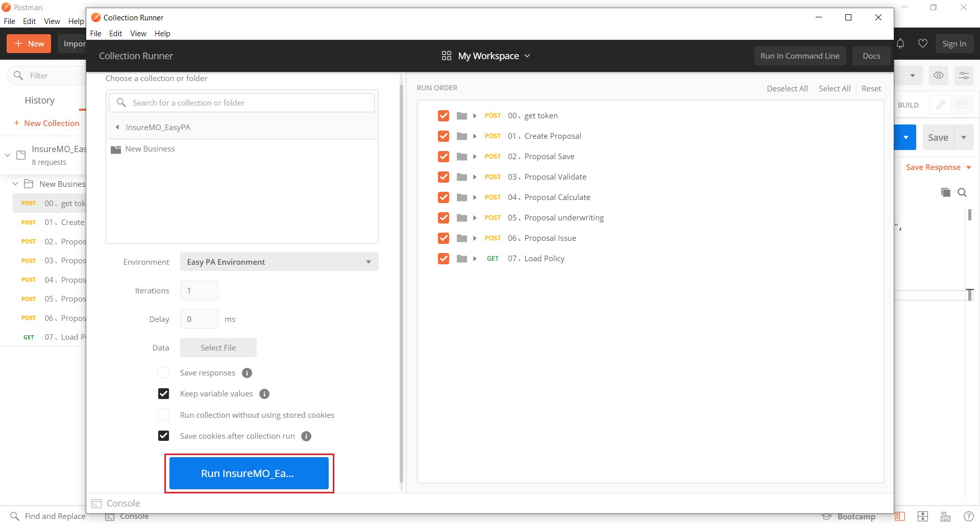Uncheck the 01 Create Proposal request
Image resolution: width=980 pixels, height=525 pixels.
click(x=444, y=136)
